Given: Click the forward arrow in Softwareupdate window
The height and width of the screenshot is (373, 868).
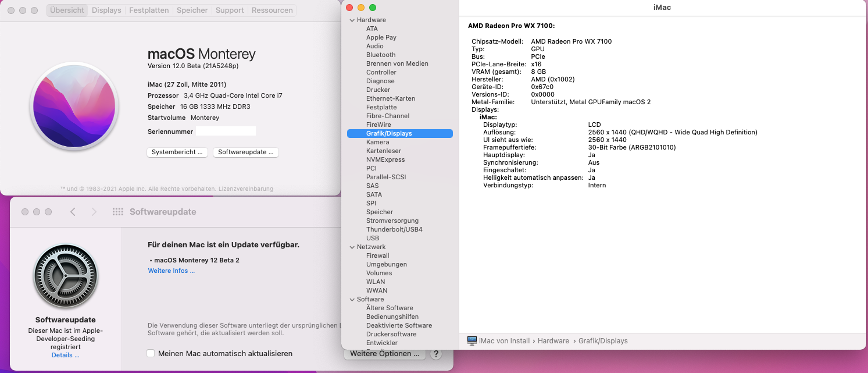Looking at the screenshot, I should [x=94, y=212].
